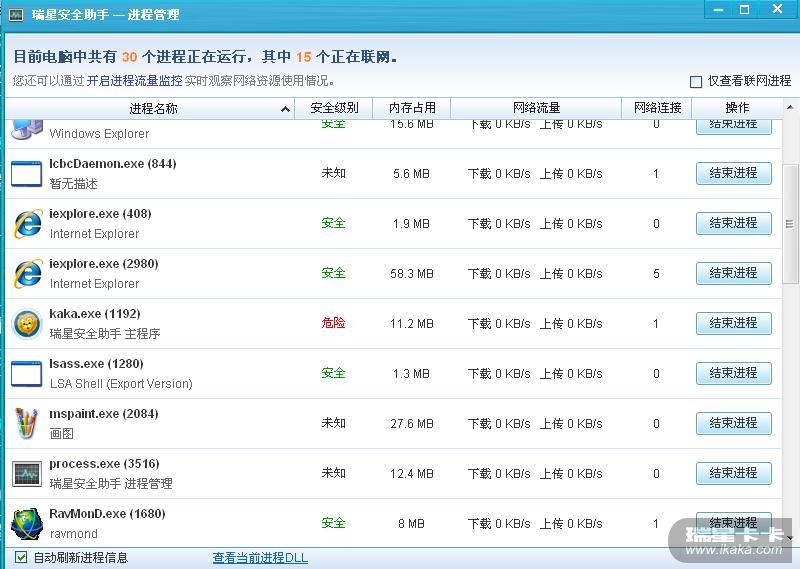End the iexplore.exe (2980) process
The image size is (800, 569).
(734, 273)
